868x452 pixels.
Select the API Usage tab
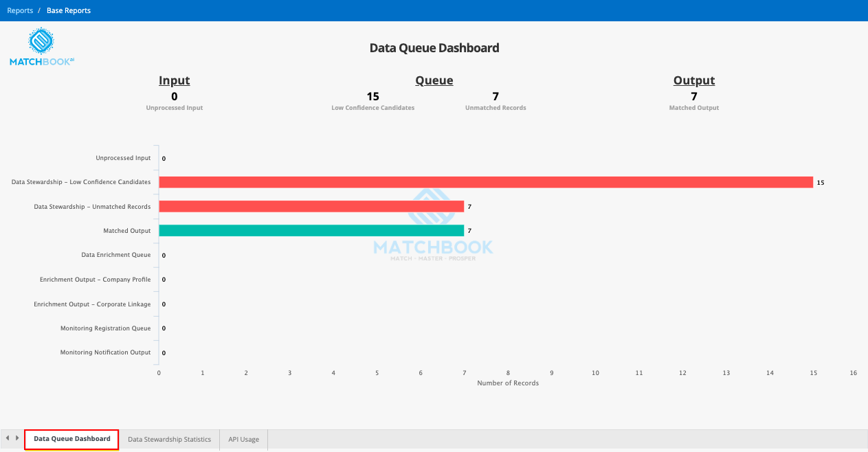[x=244, y=440]
